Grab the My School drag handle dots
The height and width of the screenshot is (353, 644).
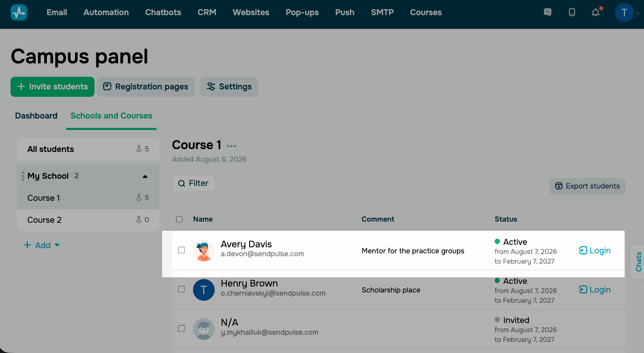pos(23,176)
